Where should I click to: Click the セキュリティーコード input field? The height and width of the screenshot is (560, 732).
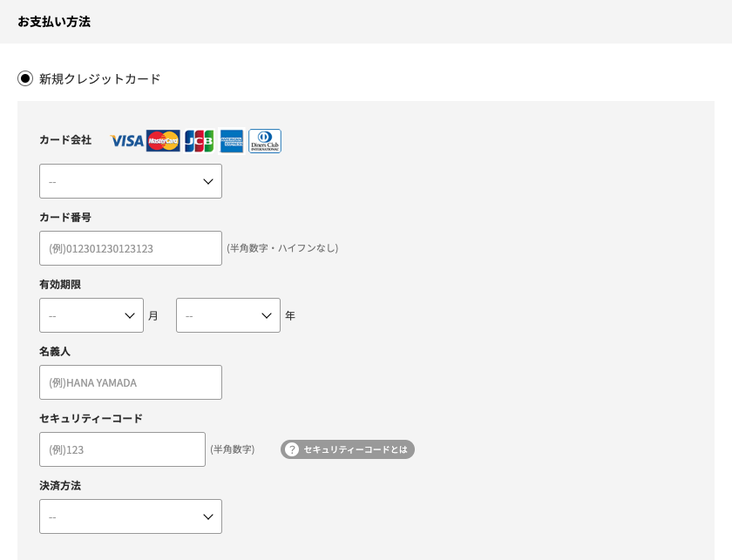[x=122, y=449]
